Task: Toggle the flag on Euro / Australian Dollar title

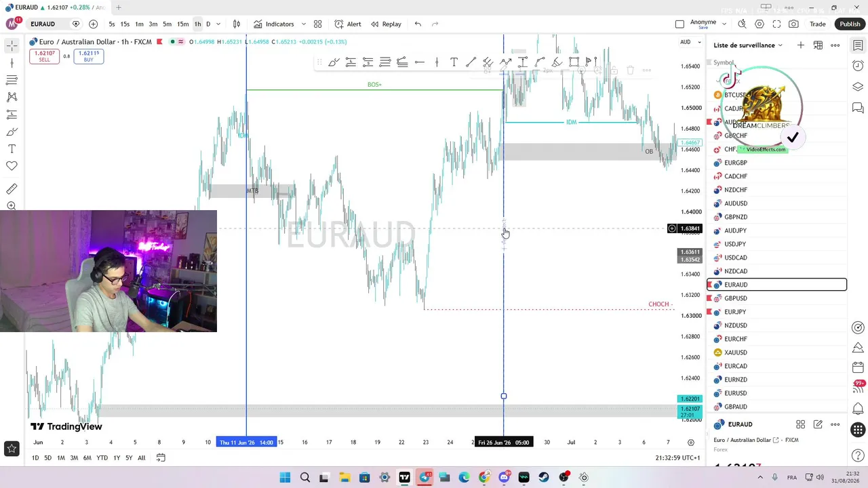Action: click(x=159, y=42)
